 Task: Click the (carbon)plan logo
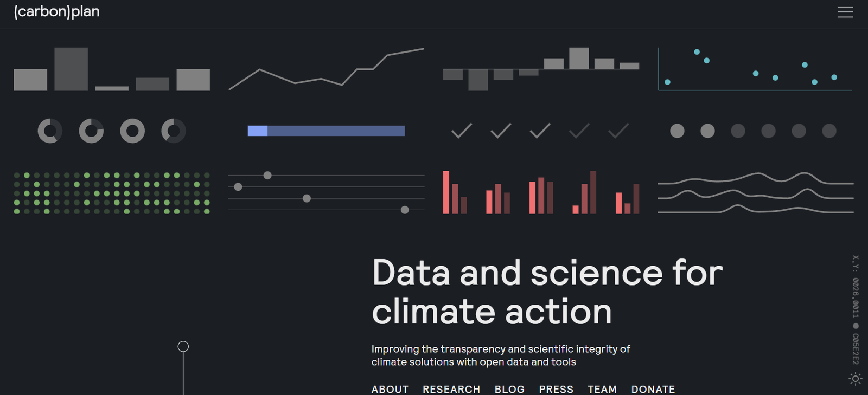[57, 12]
